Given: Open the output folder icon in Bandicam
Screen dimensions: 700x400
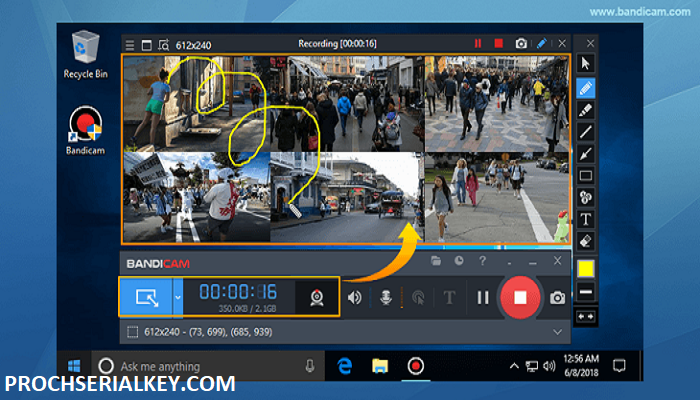Looking at the screenshot, I should coord(436,261).
